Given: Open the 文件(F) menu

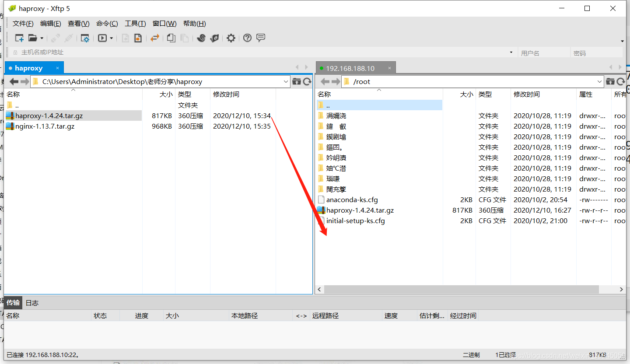Looking at the screenshot, I should 23,24.
